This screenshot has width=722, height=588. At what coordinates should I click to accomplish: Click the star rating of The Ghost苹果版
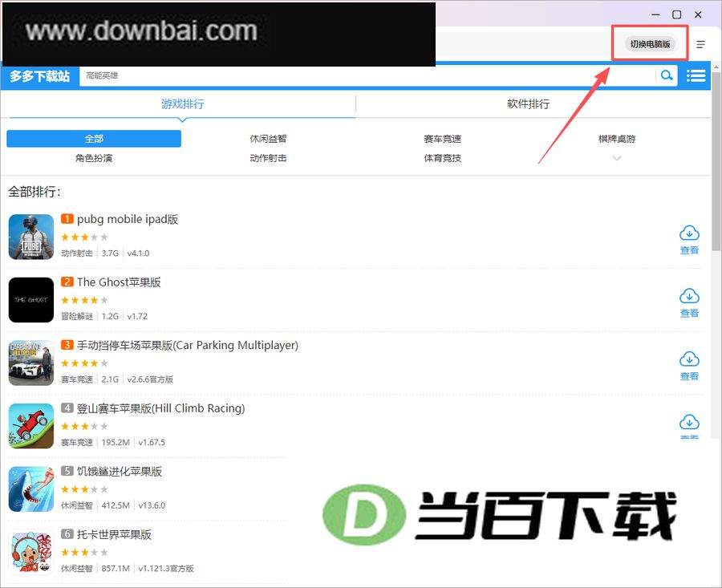[x=85, y=300]
